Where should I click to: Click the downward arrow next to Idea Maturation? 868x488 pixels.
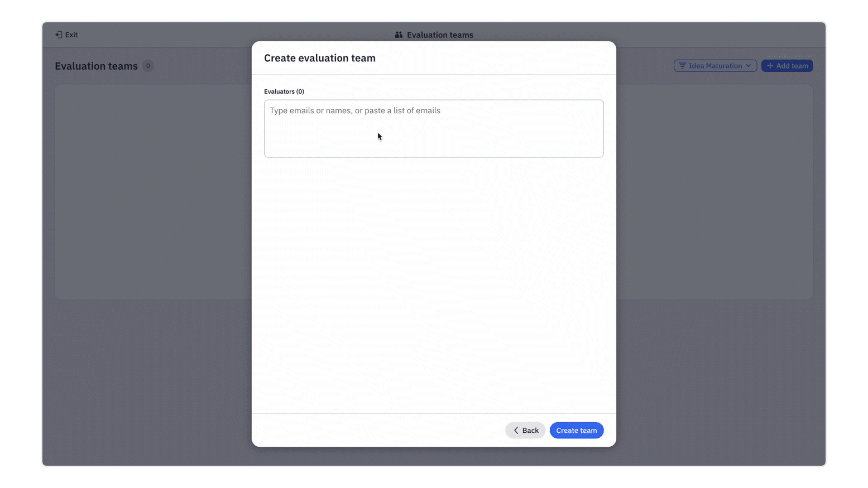[x=749, y=65]
